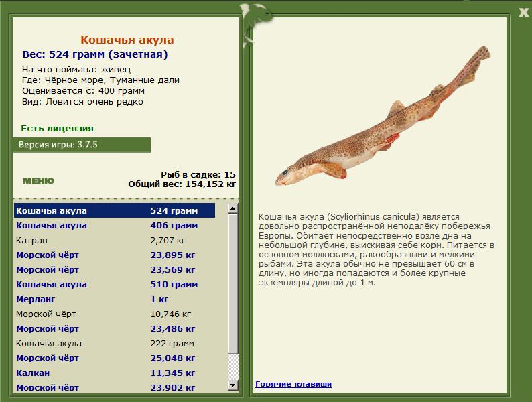
Task: Select the Калкан 11,345 кг row
Action: (115, 373)
